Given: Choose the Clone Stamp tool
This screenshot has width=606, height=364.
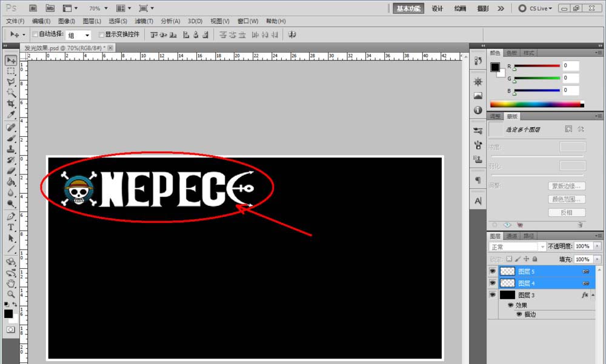Looking at the screenshot, I should click(11, 149).
